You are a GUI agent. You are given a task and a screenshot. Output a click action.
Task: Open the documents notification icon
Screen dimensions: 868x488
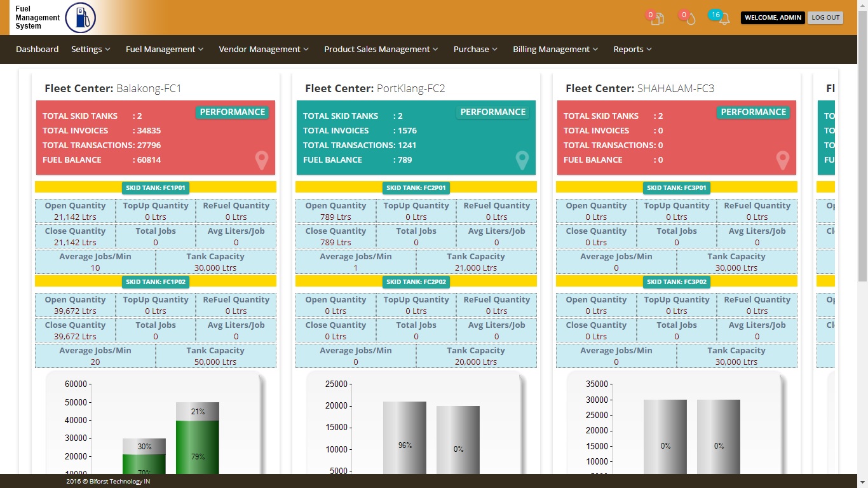click(658, 18)
